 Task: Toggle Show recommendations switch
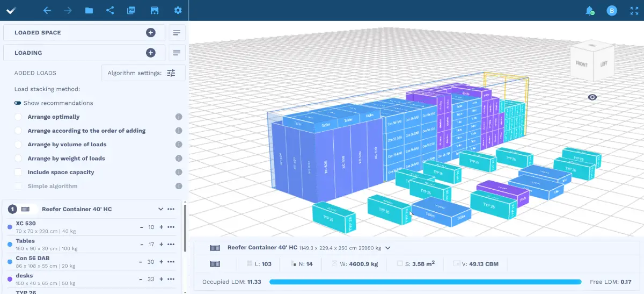[x=18, y=103]
